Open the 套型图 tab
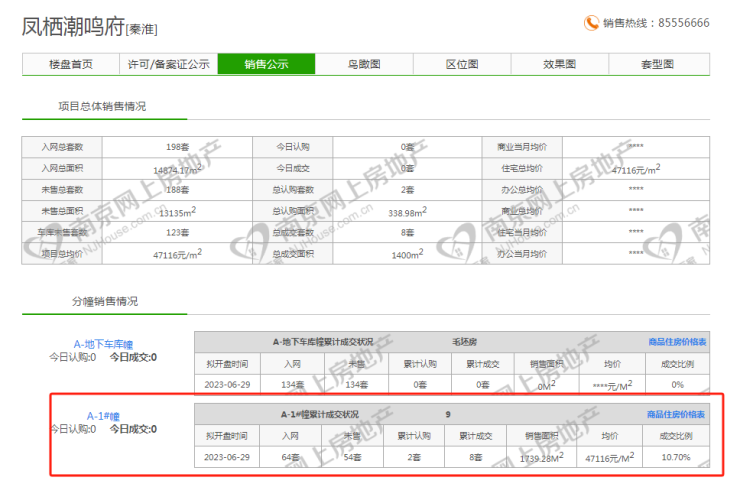 tap(657, 64)
